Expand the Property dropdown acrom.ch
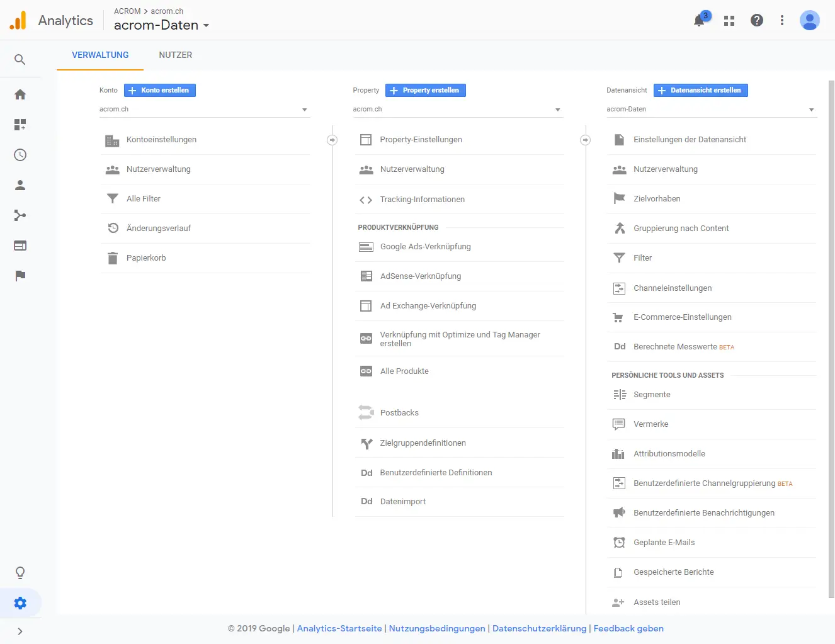This screenshot has height=644, width=835. pos(458,109)
